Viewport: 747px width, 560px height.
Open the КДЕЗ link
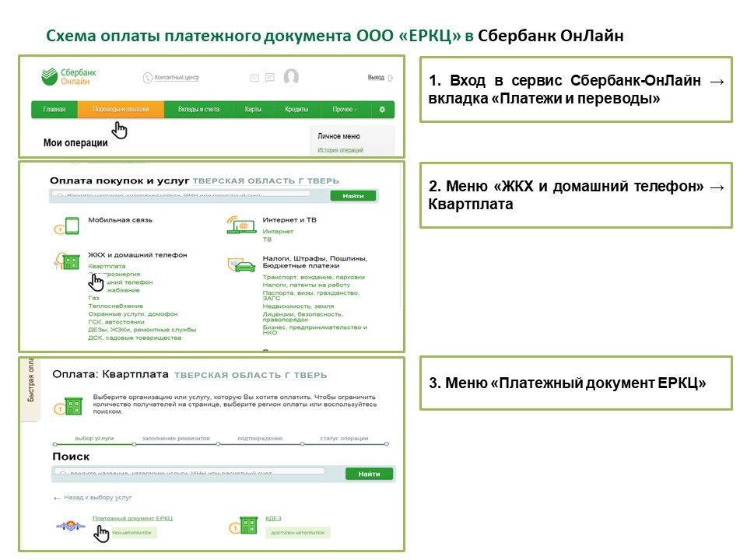273,519
